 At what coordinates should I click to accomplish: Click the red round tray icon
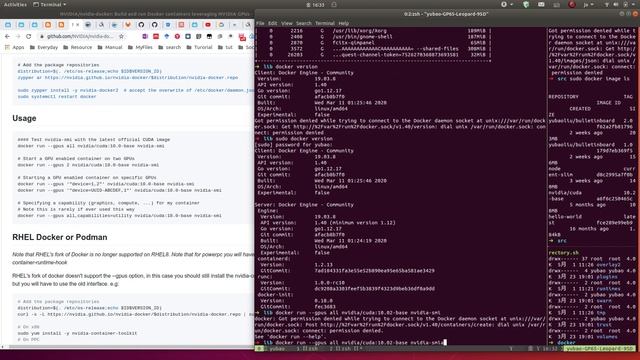[572, 4]
